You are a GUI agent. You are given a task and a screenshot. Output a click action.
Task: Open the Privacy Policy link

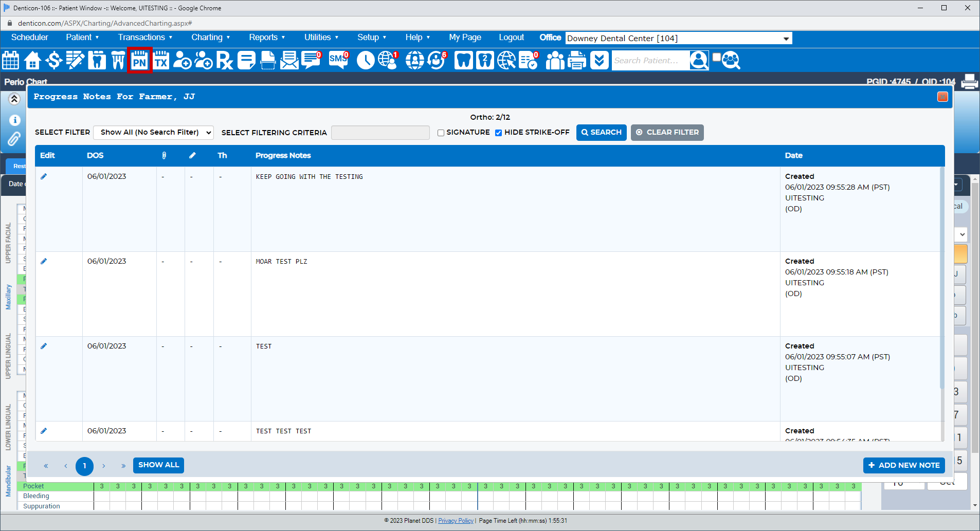click(x=456, y=521)
